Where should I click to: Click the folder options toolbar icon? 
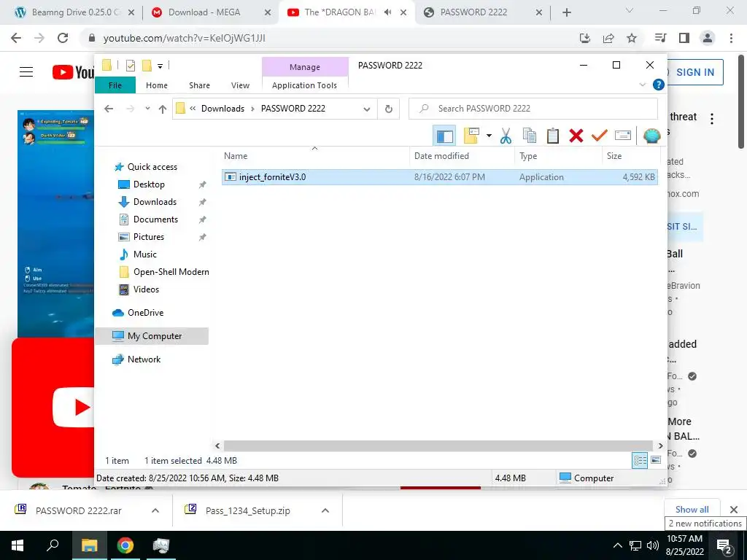(472, 136)
